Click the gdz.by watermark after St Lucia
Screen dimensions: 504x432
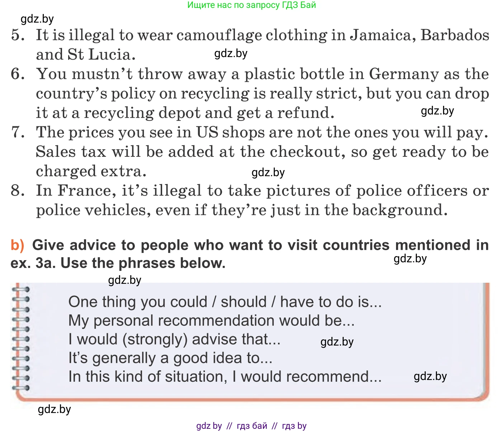point(231,53)
